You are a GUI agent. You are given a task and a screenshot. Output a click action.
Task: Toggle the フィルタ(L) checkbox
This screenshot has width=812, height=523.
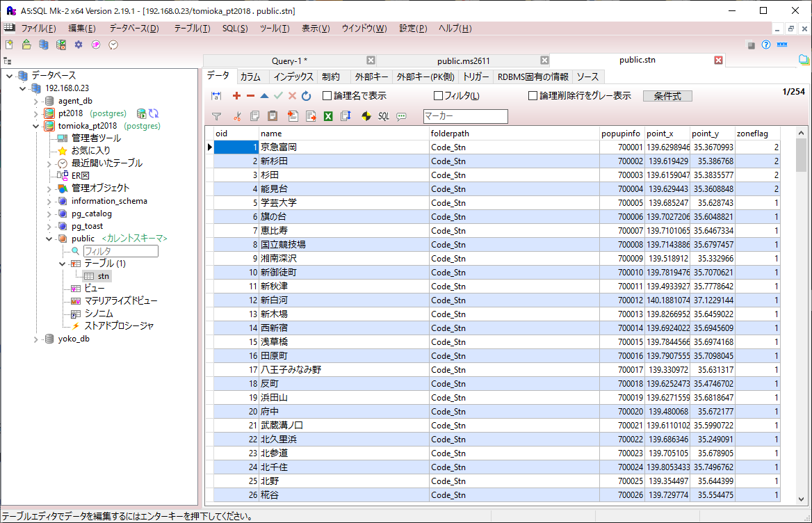[x=439, y=96]
